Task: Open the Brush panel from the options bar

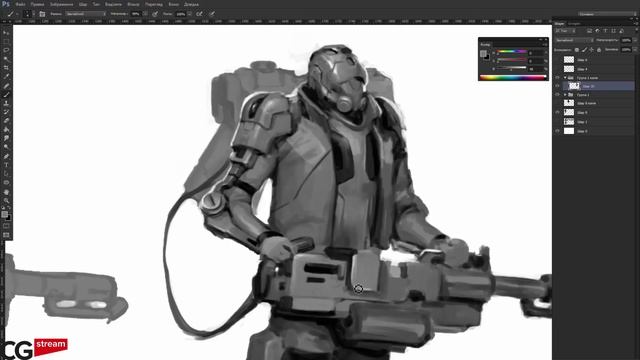Action: point(42,14)
